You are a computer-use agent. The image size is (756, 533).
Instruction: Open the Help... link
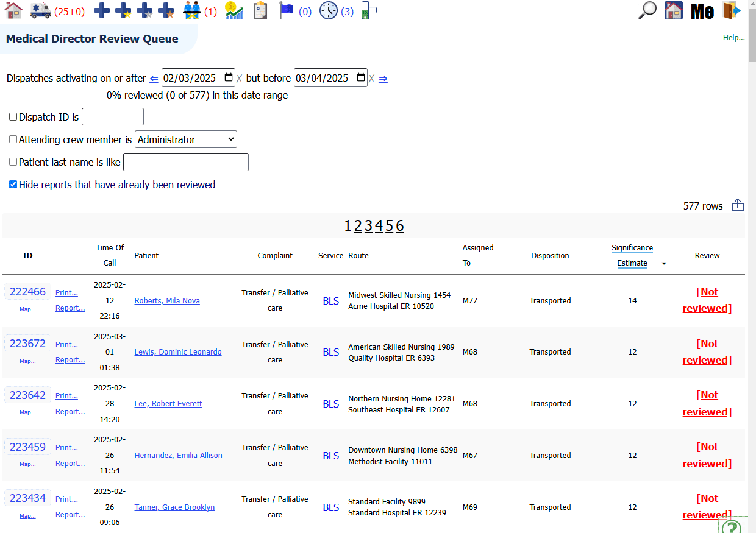coord(734,38)
